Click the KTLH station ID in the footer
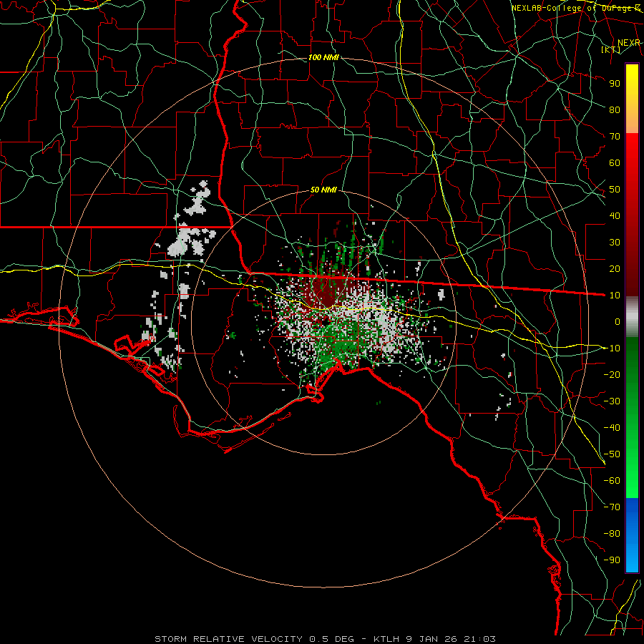Image resolution: width=644 pixels, height=644 pixels. point(388,639)
